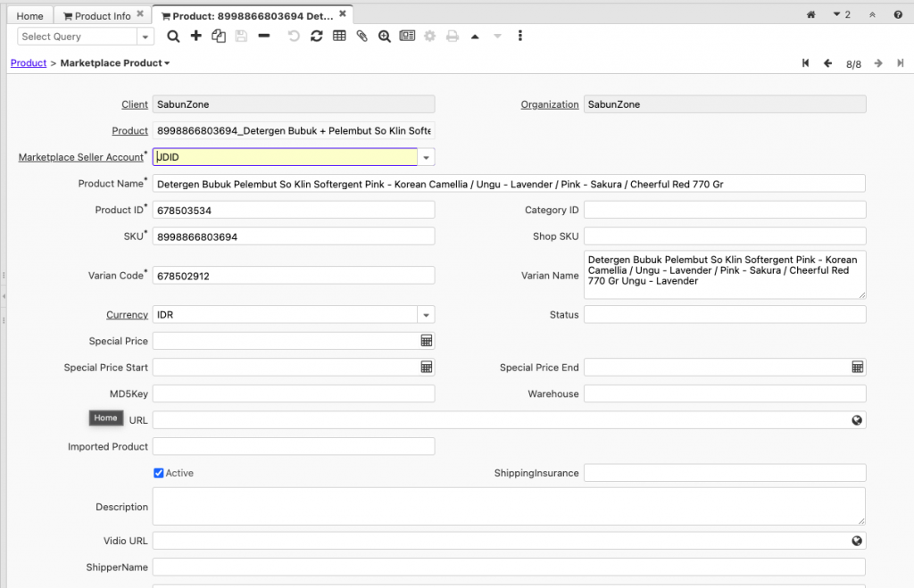Open the calculator for Special Price
This screenshot has height=588, width=914.
(427, 341)
